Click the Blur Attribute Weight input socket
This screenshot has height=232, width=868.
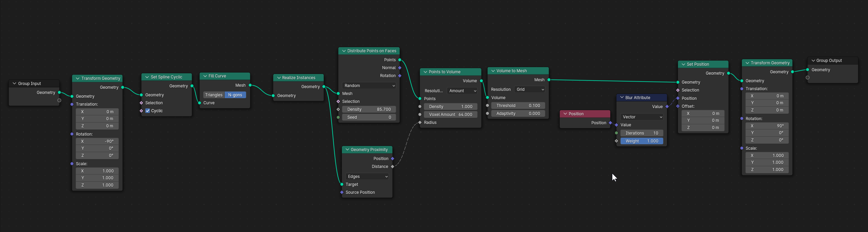(x=616, y=141)
